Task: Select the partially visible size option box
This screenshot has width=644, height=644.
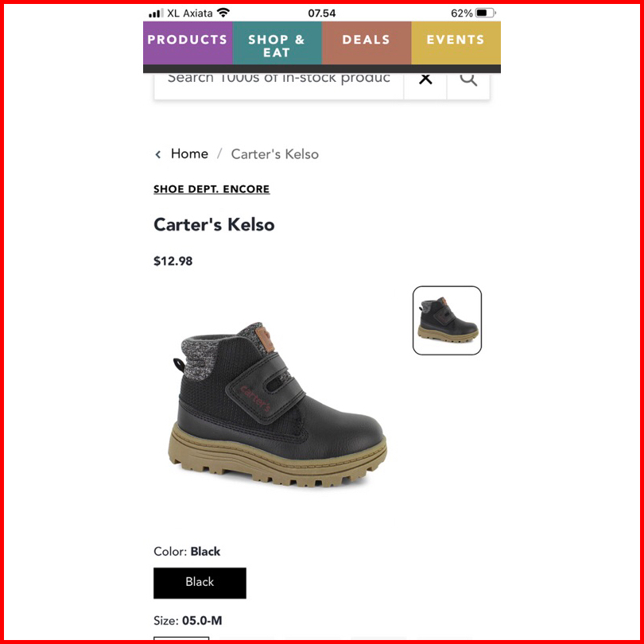Action: (x=181, y=638)
